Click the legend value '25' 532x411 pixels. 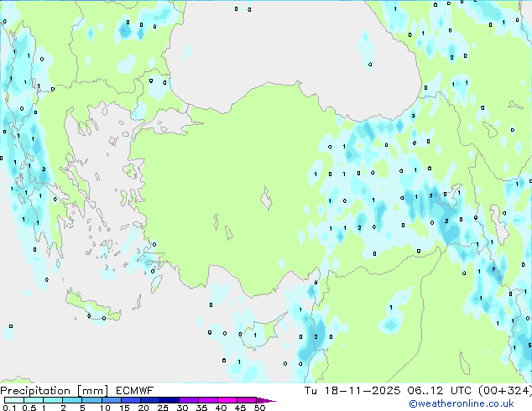pyautogui.click(x=163, y=408)
